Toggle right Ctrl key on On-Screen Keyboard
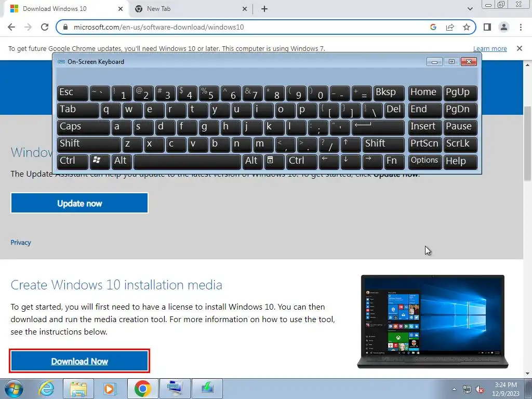Viewport: 532px width, 399px height. [x=302, y=162]
